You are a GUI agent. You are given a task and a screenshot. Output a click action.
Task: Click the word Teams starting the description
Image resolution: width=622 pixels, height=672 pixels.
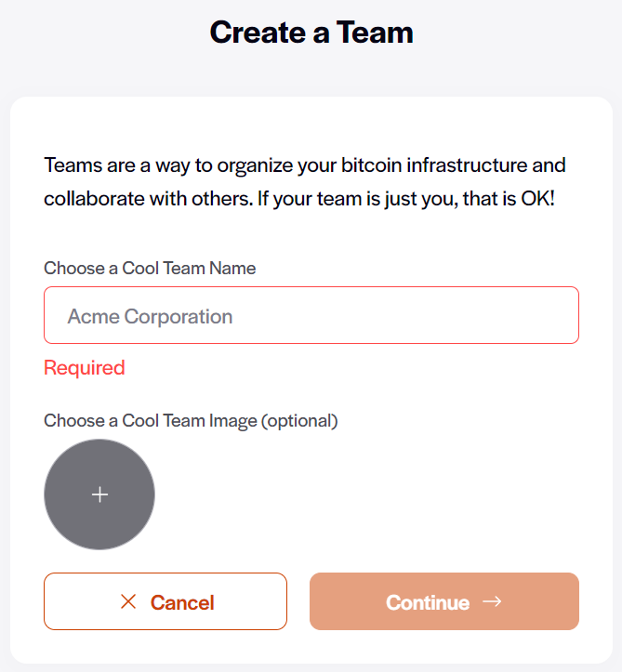pos(69,166)
